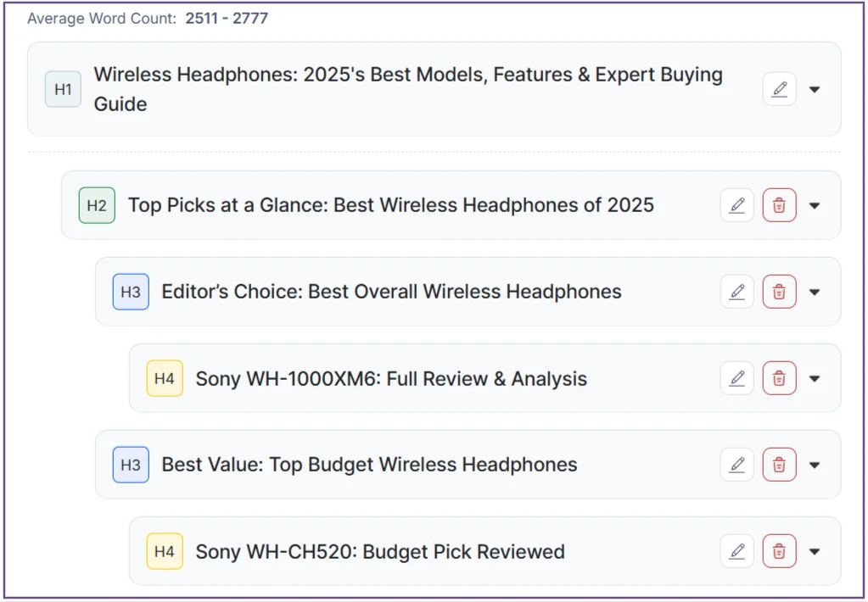Open Sony WH-1000XM6 heading dropdown arrow
868x602 pixels.
(815, 379)
